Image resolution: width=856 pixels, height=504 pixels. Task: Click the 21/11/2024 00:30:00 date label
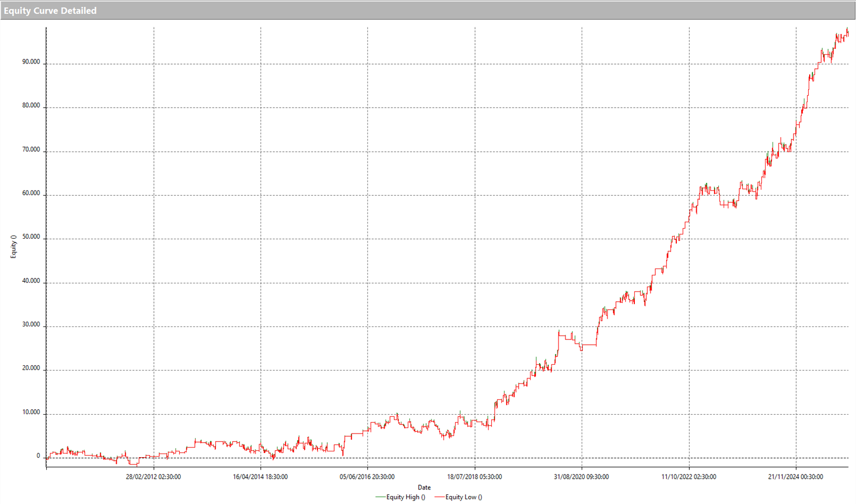tap(796, 477)
